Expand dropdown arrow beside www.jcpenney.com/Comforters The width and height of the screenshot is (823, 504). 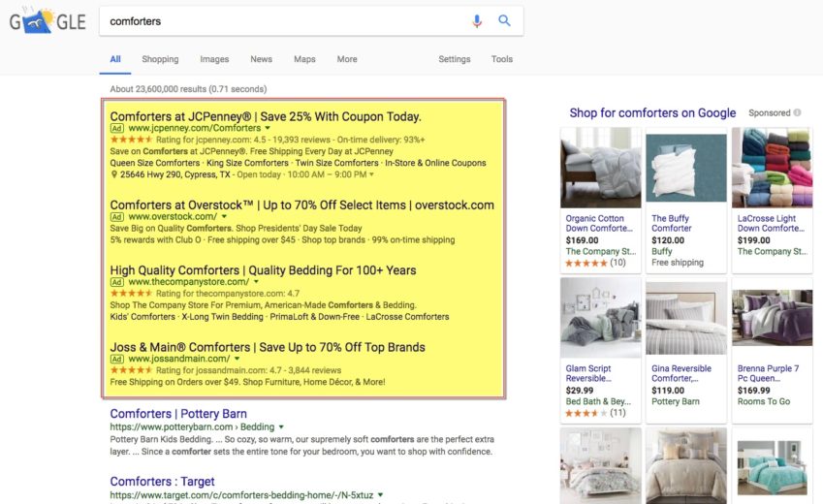click(x=268, y=128)
